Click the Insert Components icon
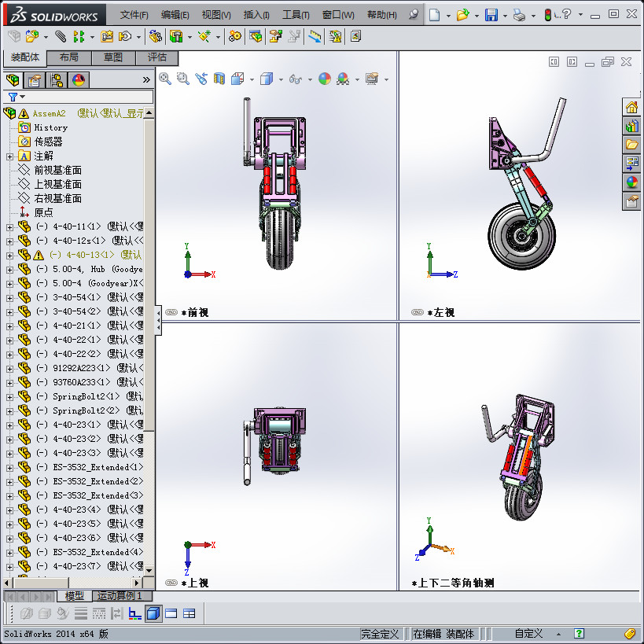This screenshot has width=644, height=644. coord(32,36)
